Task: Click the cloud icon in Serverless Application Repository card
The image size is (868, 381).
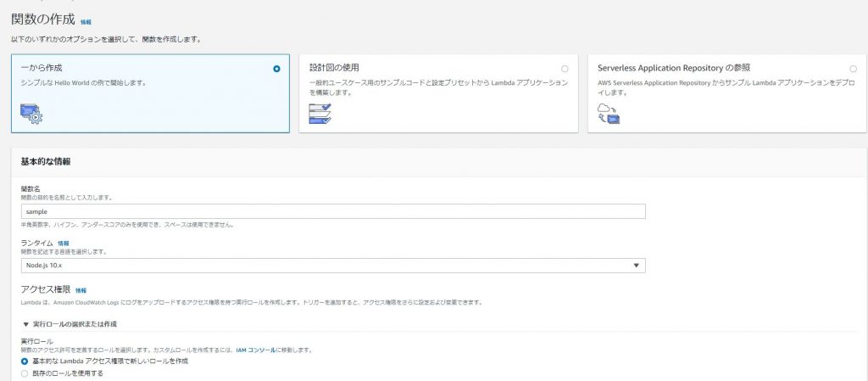Action: 609,114
